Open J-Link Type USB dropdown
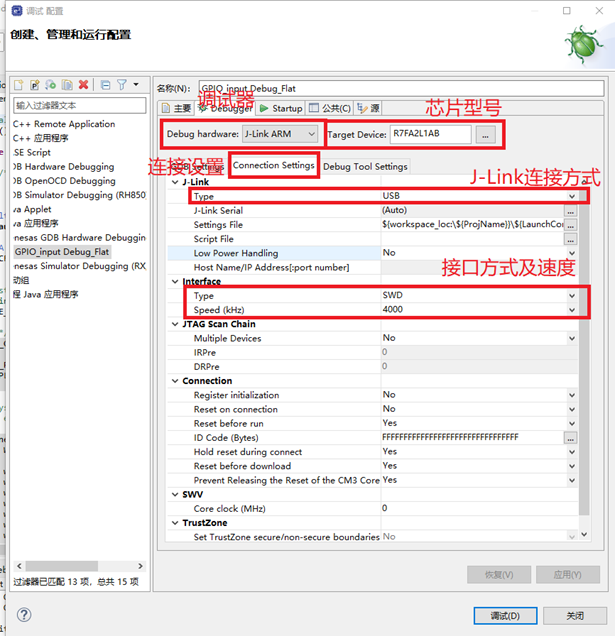 tap(572, 196)
